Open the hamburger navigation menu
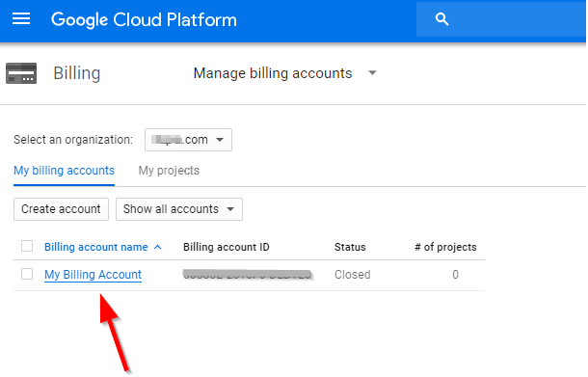This screenshot has width=588, height=377. [21, 18]
